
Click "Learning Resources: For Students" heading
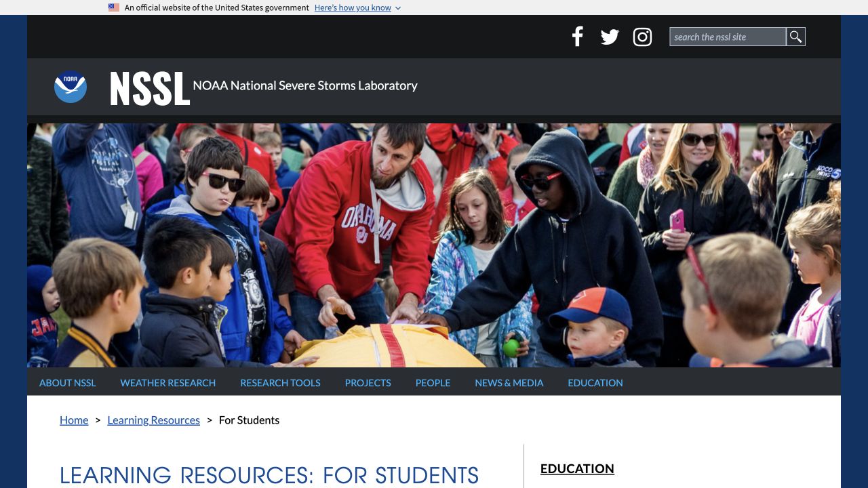269,475
